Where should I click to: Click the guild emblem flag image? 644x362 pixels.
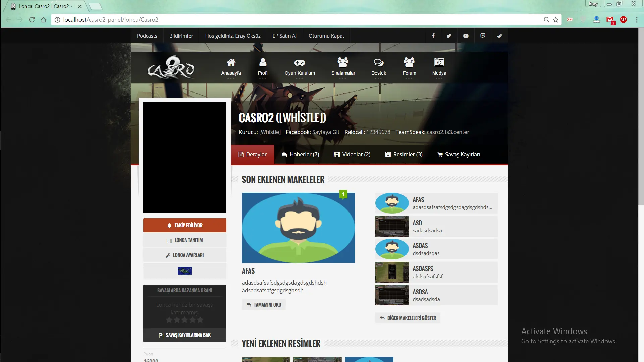[185, 271]
